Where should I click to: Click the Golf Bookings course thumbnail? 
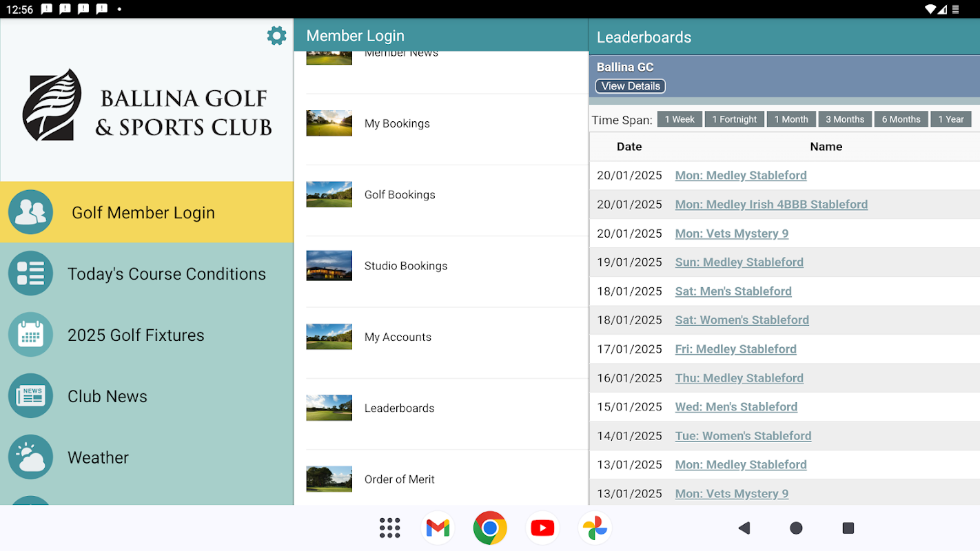tap(329, 194)
